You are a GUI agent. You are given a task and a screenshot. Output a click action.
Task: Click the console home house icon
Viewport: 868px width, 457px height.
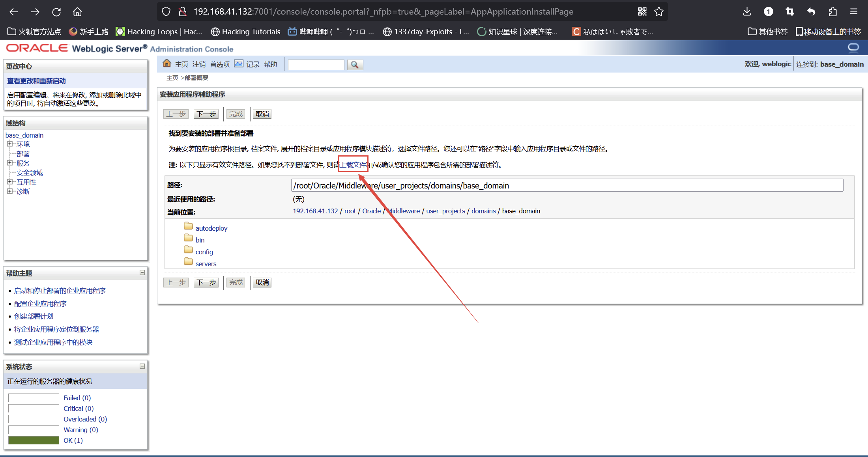[167, 63]
